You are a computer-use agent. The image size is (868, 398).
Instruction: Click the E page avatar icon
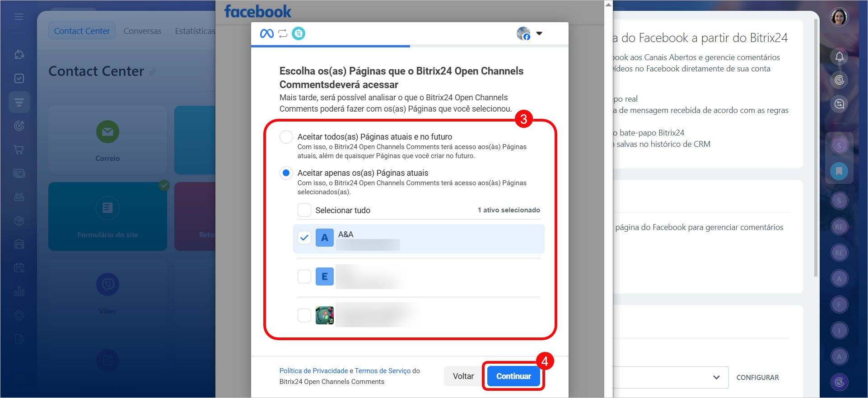324,276
